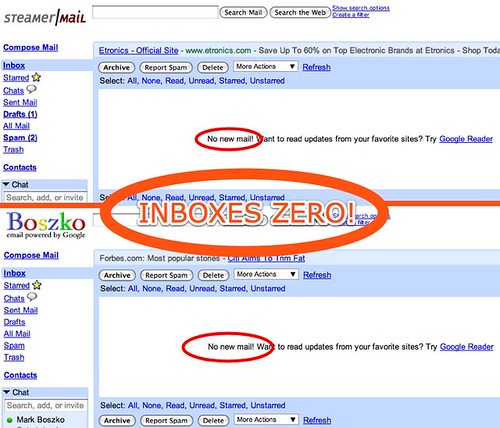Viewport: 500px width, 428px height.
Task: Open All Mail in Steamer Mail sidebar
Action: 16,126
